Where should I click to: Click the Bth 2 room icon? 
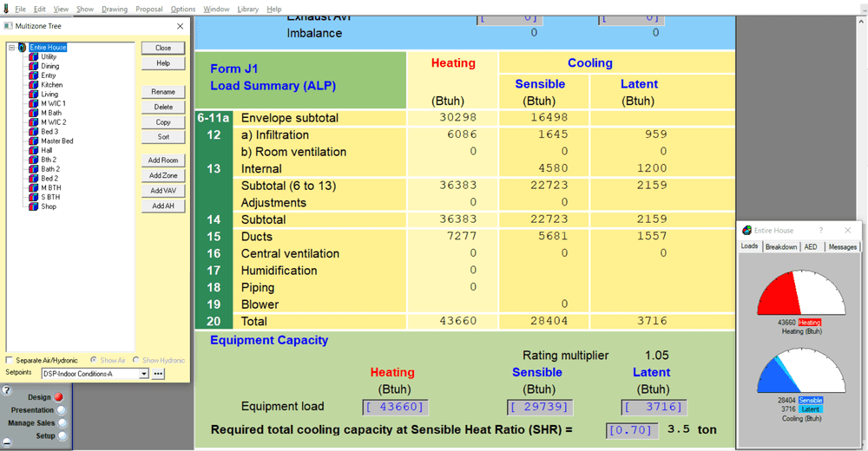(x=34, y=160)
